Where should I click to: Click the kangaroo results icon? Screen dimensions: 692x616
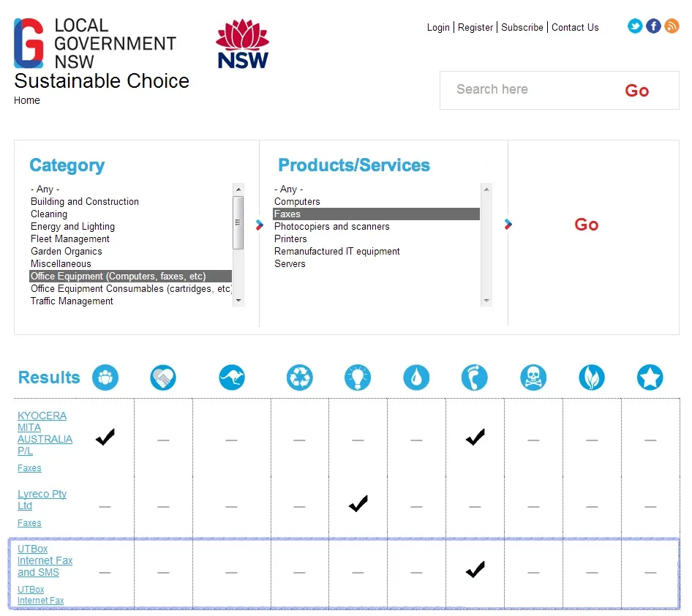pos(232,378)
